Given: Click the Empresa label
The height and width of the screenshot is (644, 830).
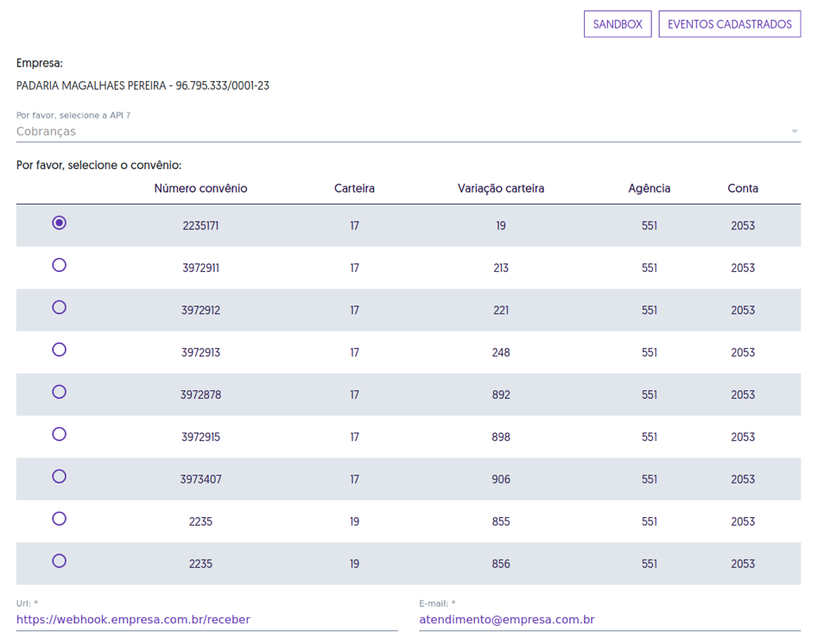Looking at the screenshot, I should tap(40, 64).
